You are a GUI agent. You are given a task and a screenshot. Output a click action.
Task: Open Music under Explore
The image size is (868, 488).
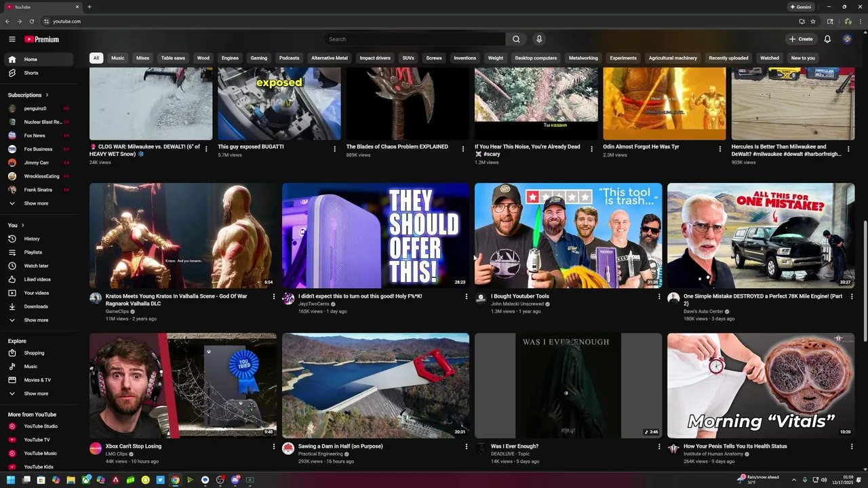click(x=40, y=366)
